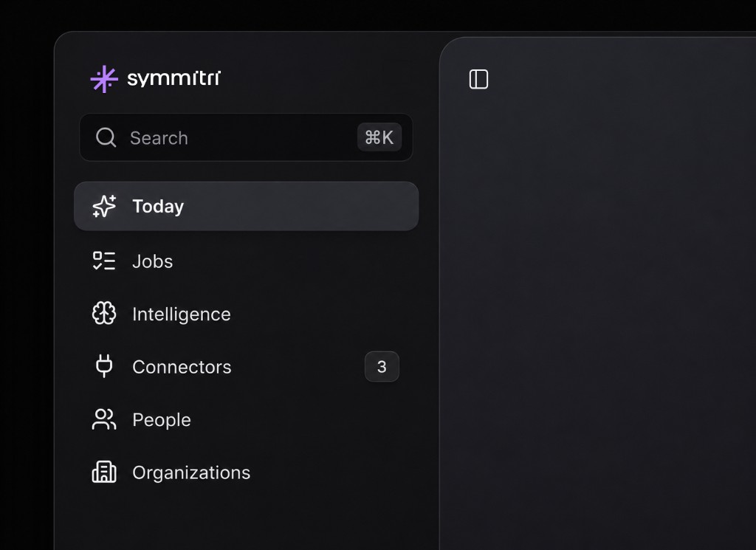This screenshot has width=756, height=550.
Task: Click the Intelligence brain icon
Action: point(104,313)
